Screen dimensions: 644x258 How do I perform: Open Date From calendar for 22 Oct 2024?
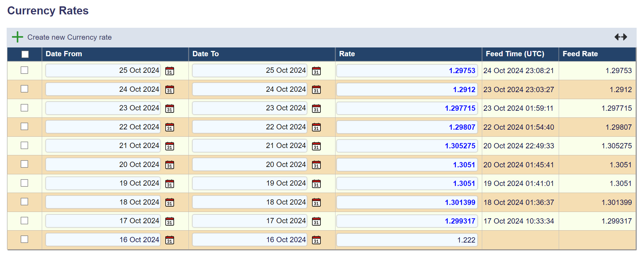tap(170, 127)
